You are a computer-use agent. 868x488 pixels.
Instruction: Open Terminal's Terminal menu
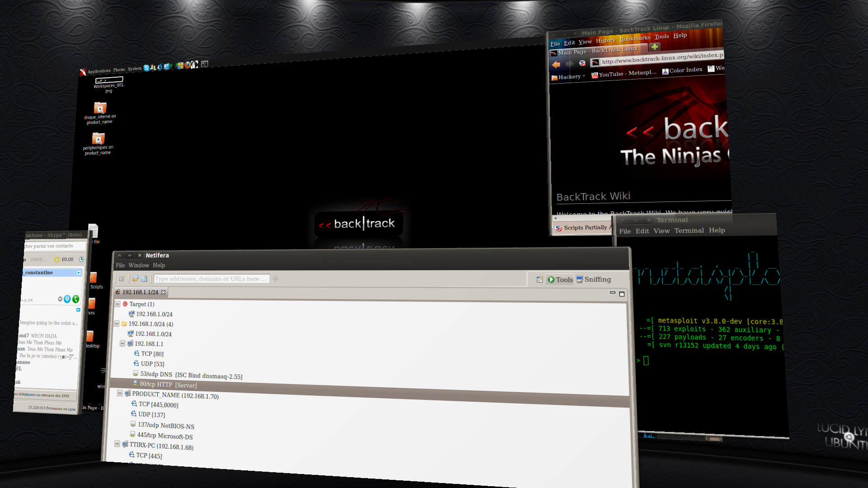pyautogui.click(x=689, y=230)
